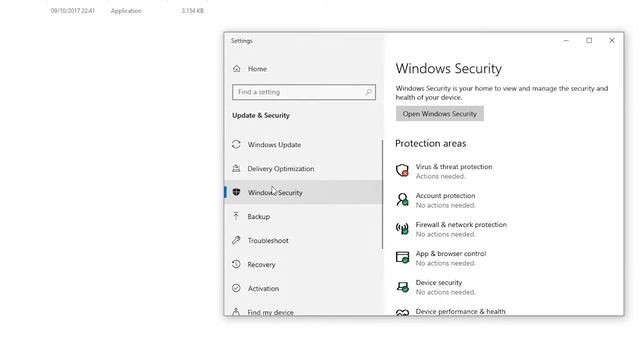Click the Backup arrow icon
This screenshot has width=640, height=360.
(x=236, y=216)
